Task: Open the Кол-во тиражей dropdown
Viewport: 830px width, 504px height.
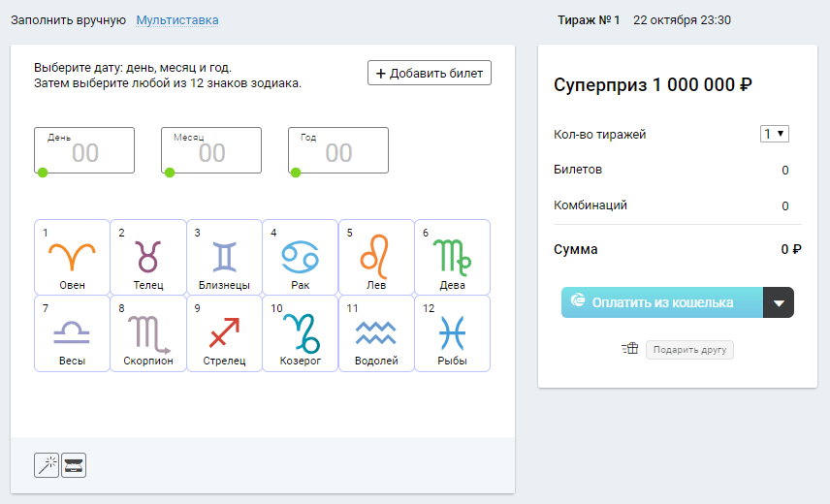Action: (x=775, y=134)
